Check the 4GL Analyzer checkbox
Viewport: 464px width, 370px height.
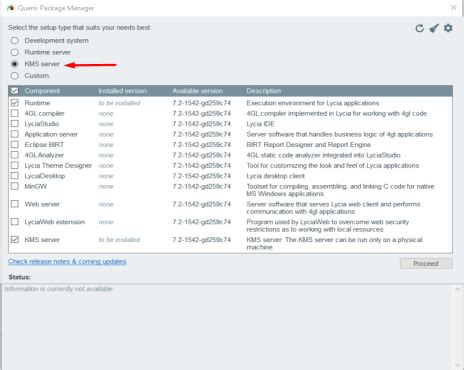click(15, 155)
